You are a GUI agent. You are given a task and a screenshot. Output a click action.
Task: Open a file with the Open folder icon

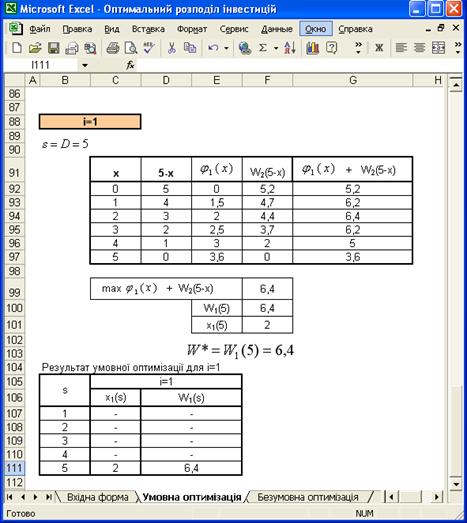click(35, 48)
